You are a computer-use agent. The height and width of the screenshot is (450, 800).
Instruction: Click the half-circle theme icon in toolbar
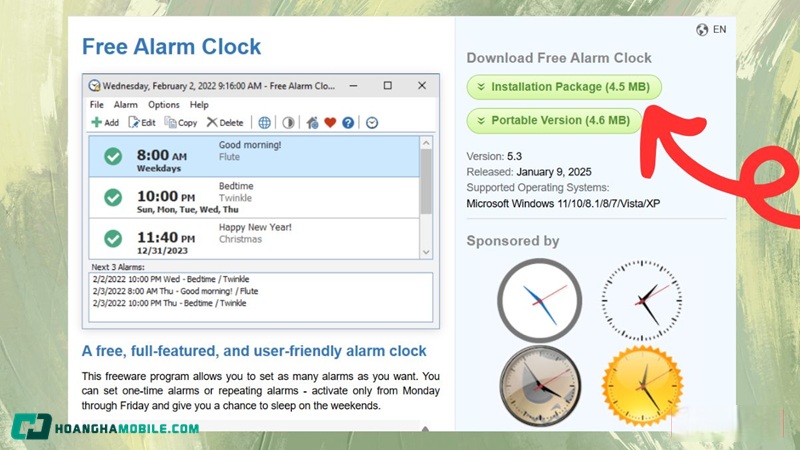[x=288, y=123]
